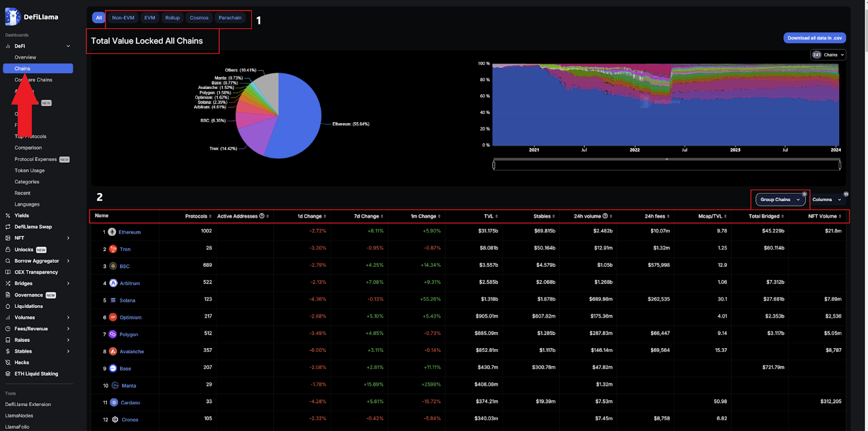868x431 pixels.
Task: Click the help icon beside 24h volume
Action: [605, 216]
